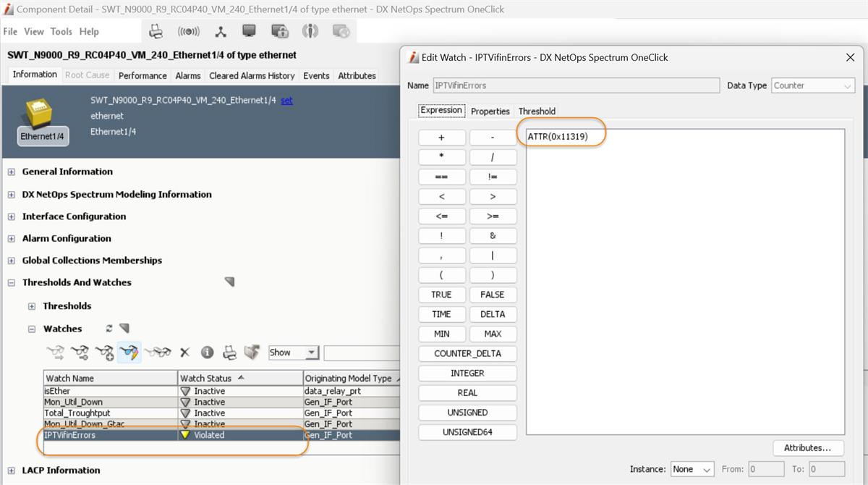
Task: Click the topology tree toolbar icon
Action: 220,31
